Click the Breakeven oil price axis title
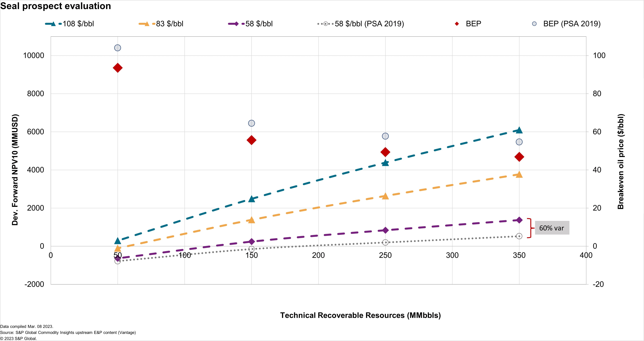644x341 pixels. point(621,162)
